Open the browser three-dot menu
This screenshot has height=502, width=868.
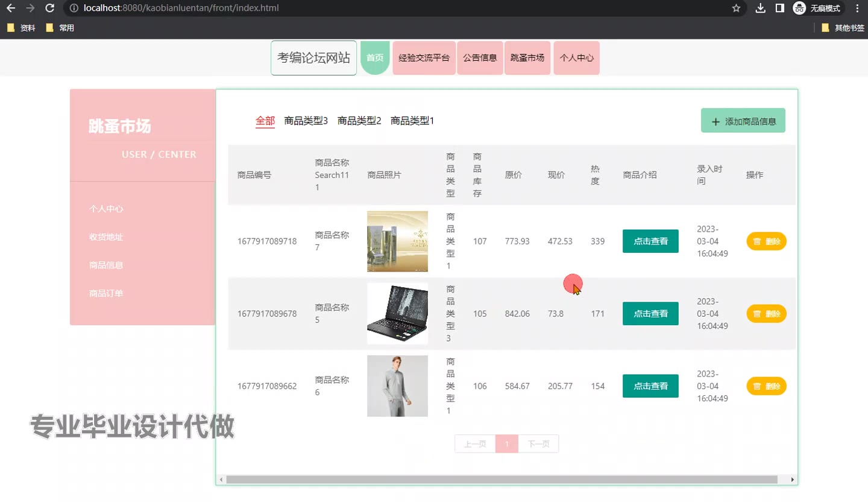click(858, 8)
